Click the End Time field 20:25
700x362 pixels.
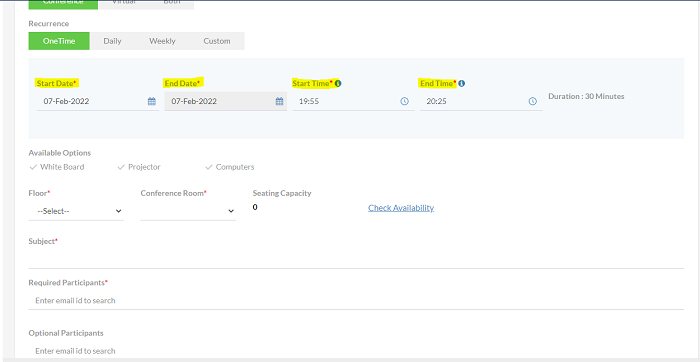[x=481, y=101]
